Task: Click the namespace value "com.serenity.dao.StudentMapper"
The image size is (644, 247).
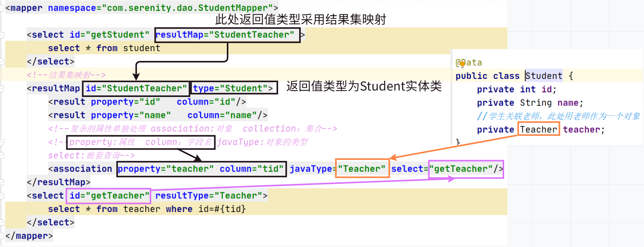Action: pyautogui.click(x=187, y=8)
